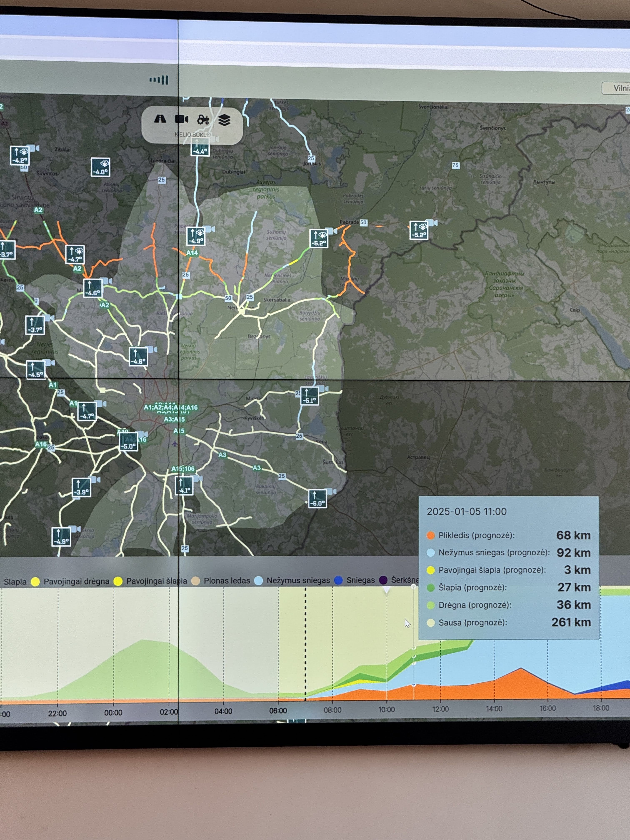The height and width of the screenshot is (840, 630).
Task: Select the road condition icon in map toolbar
Action: 160,119
